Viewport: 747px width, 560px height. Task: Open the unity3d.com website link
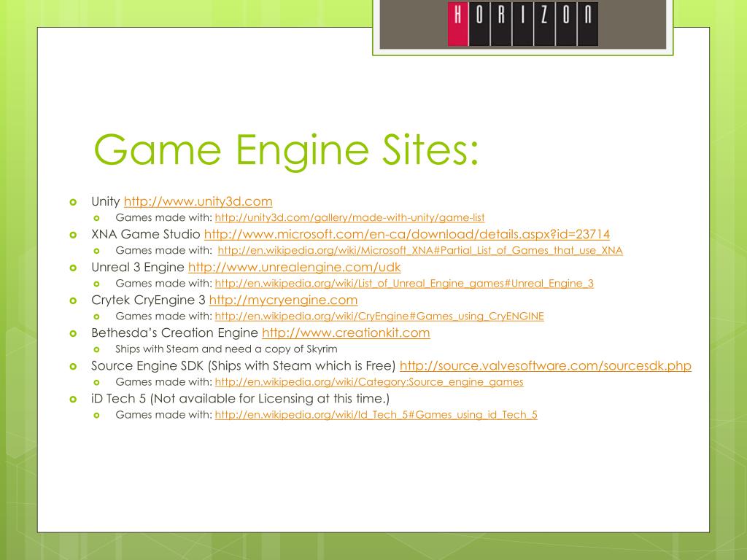(198, 201)
